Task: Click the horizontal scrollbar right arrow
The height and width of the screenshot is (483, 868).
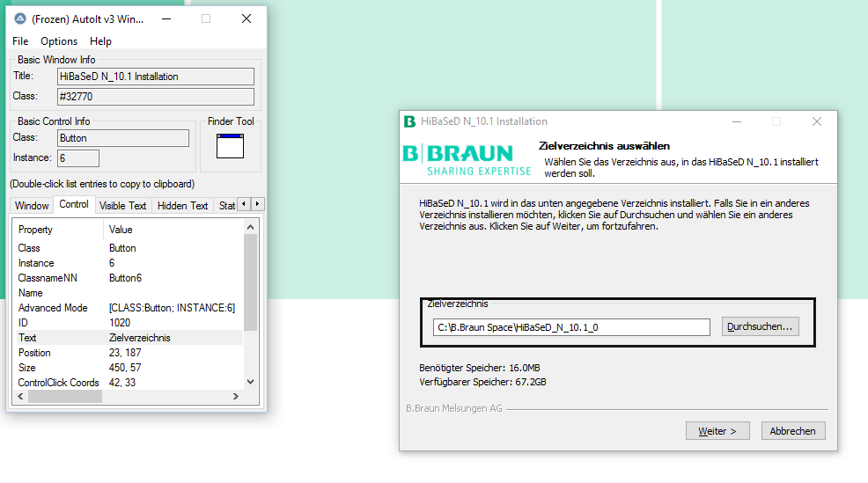Action: [x=236, y=396]
